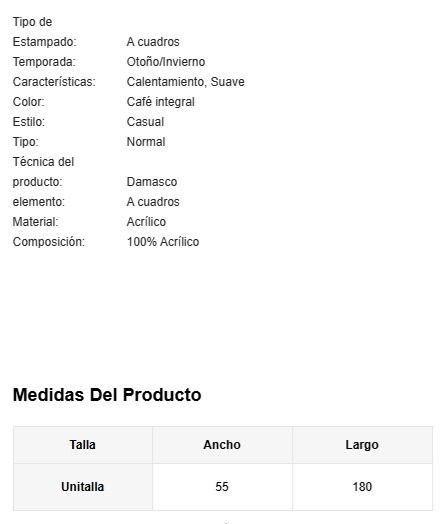Click the 'A cuadros' elemento value

(153, 202)
